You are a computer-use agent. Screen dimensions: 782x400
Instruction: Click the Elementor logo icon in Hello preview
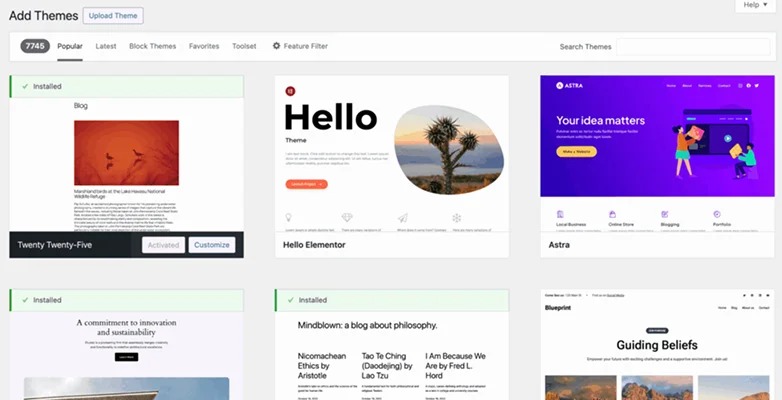click(290, 91)
